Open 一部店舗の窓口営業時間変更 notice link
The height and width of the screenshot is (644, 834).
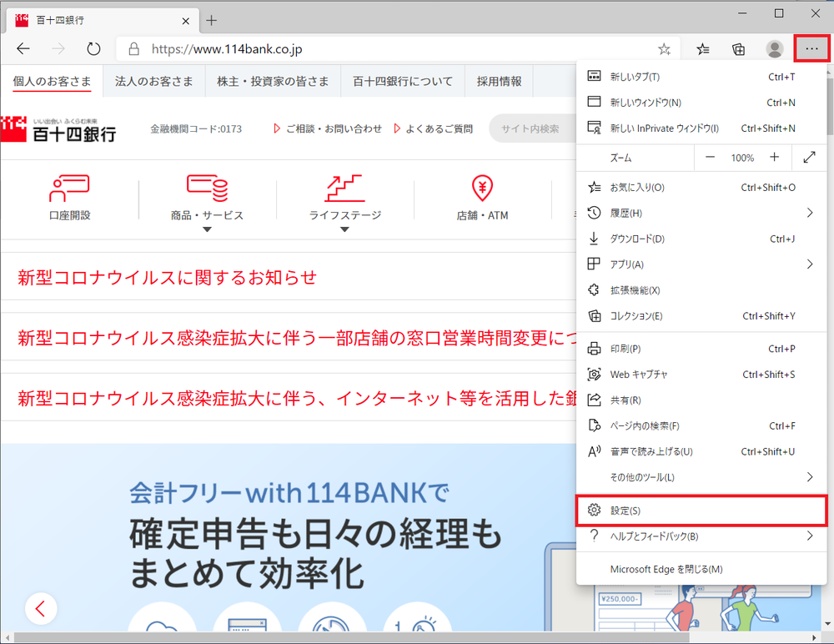tap(298, 338)
